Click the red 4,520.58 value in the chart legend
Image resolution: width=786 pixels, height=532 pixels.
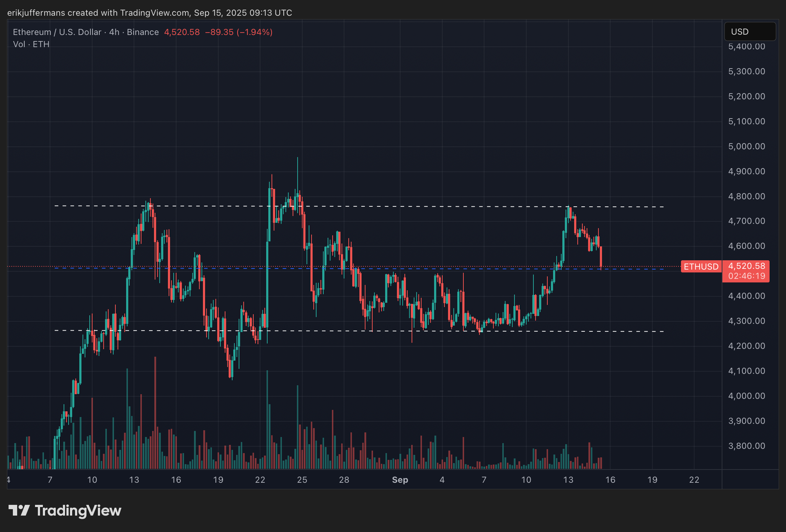coord(182,32)
